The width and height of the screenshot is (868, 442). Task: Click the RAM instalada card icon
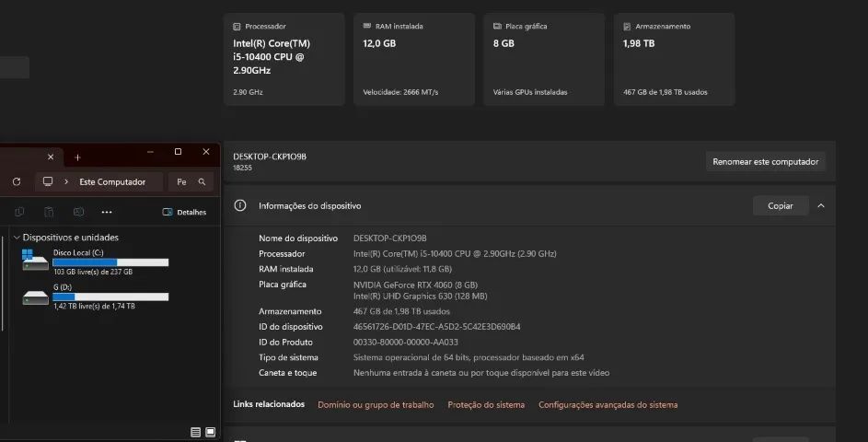pos(366,26)
